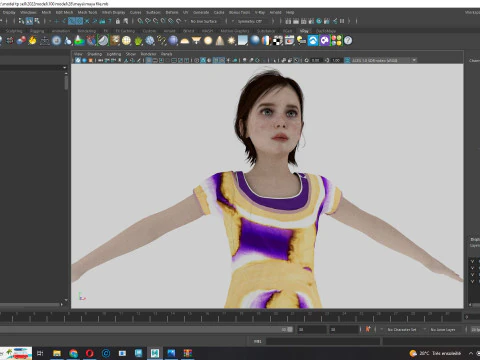Click the padlock icon in the status line
The image size is (480, 360).
coord(118,21)
